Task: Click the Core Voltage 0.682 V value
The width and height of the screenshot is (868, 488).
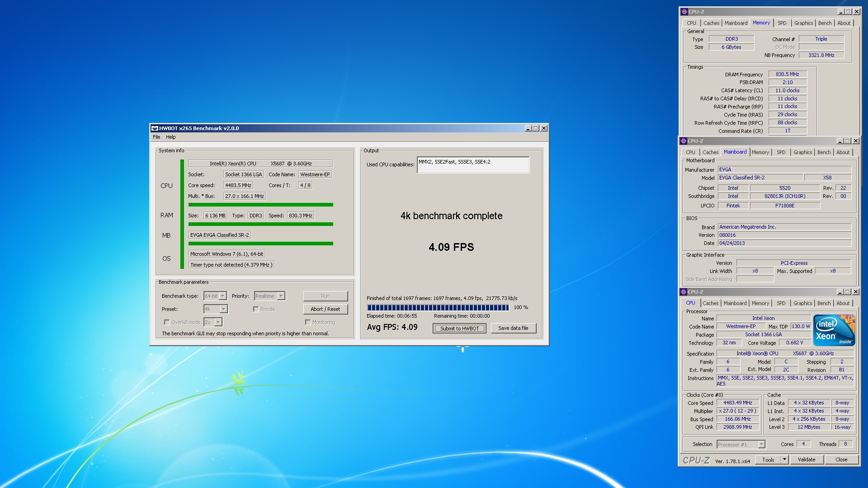Action: tap(794, 343)
